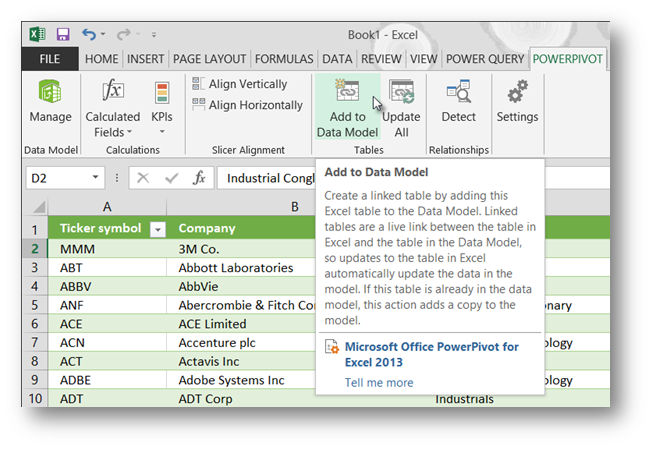652x449 pixels.
Task: Click Microsoft Office PowerPivot for Excel 2013 link
Action: click(432, 354)
